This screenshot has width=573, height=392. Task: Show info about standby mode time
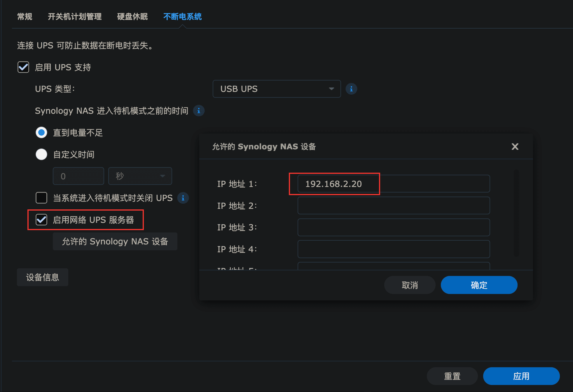click(199, 111)
